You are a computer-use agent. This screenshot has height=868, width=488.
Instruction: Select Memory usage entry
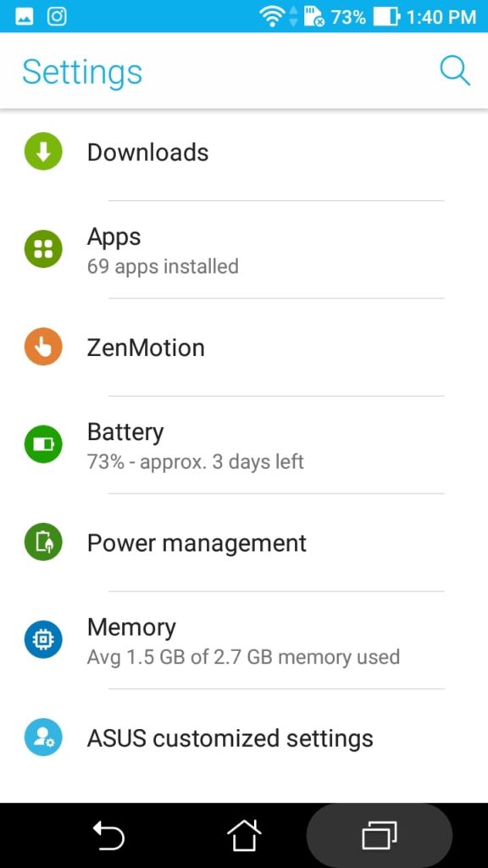click(x=244, y=640)
